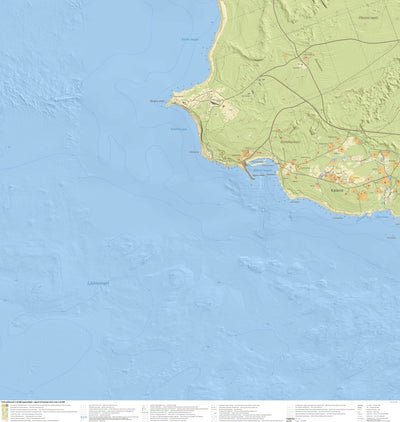
Task: Click the large italic sea name label
Action: (98, 284)
